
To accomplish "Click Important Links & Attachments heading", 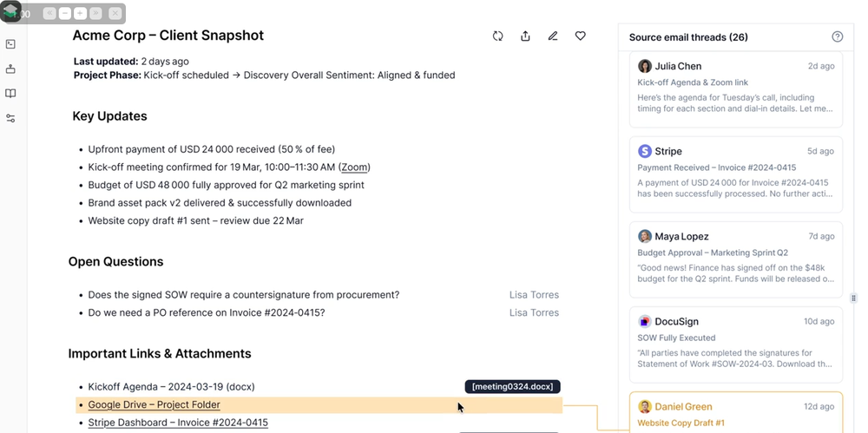I will (x=160, y=353).
